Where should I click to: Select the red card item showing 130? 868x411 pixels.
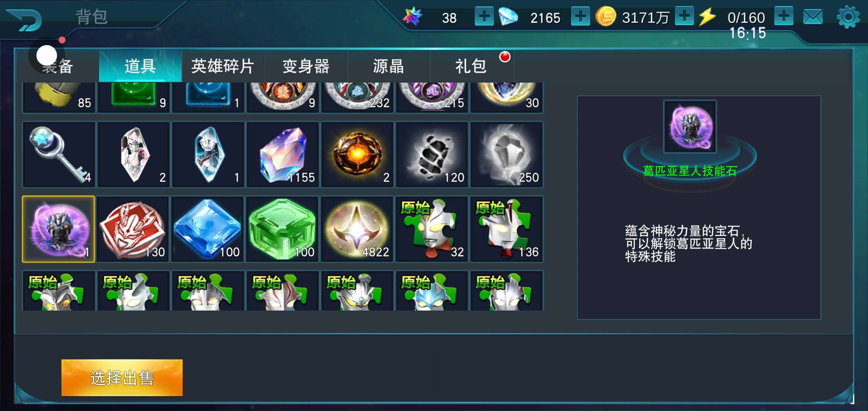[133, 229]
